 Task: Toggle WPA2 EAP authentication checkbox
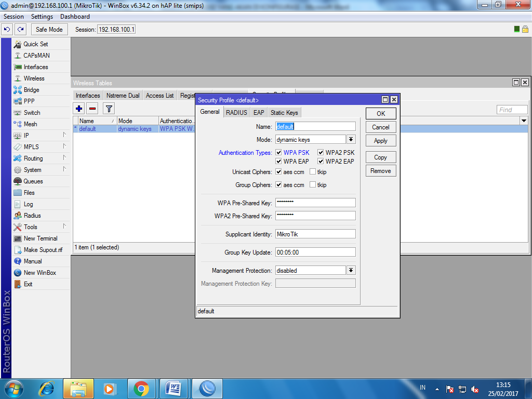(x=321, y=161)
